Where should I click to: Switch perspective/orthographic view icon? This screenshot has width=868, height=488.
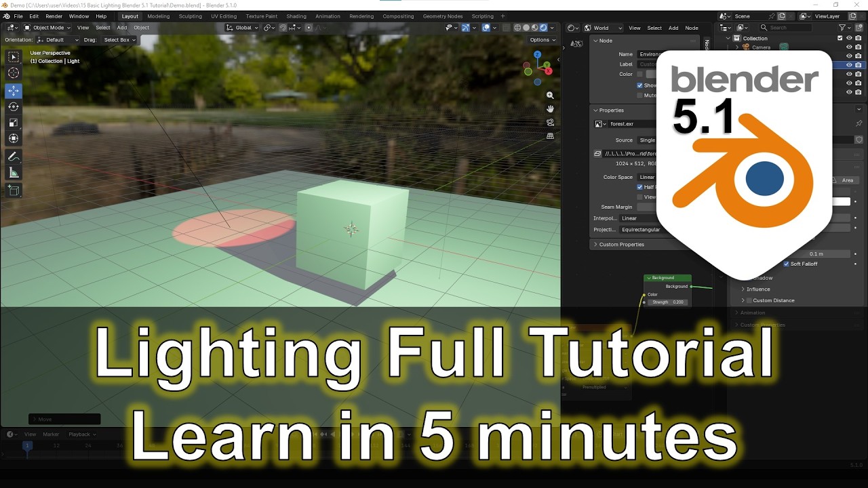point(550,136)
